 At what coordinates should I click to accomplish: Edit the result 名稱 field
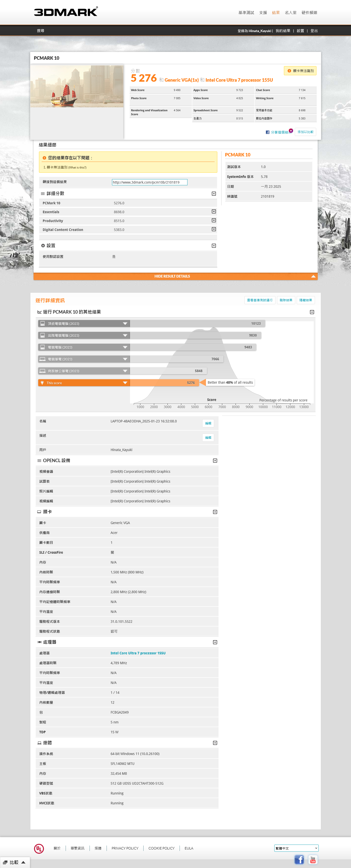pyautogui.click(x=208, y=423)
